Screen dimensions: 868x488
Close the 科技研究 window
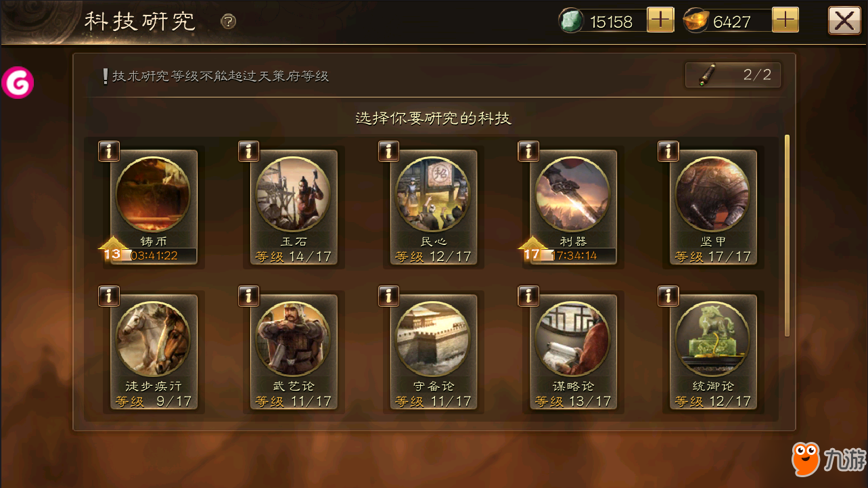pos(844,21)
